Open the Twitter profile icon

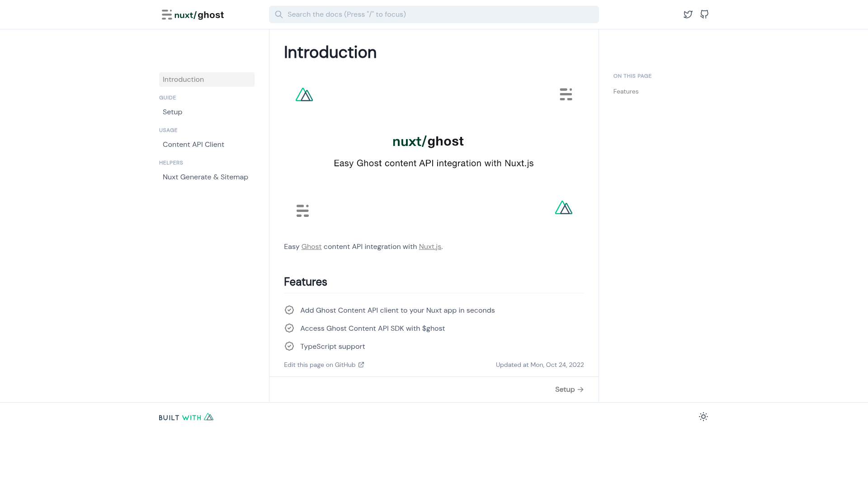pos(688,14)
